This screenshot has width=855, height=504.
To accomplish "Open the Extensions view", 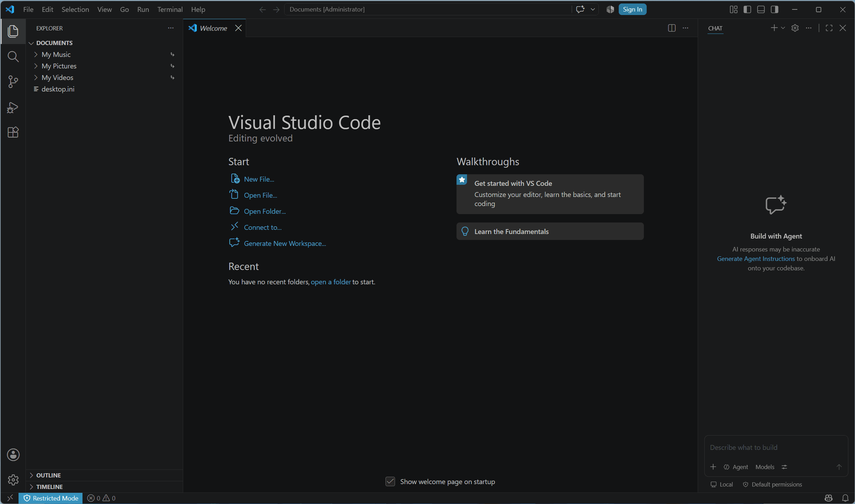I will coord(13,132).
